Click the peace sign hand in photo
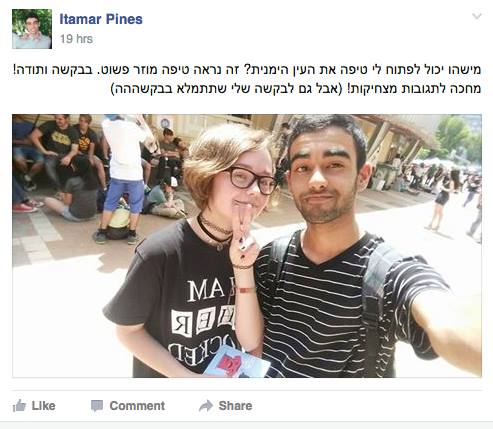Screen dimensions: 493x429 pyautogui.click(x=245, y=233)
